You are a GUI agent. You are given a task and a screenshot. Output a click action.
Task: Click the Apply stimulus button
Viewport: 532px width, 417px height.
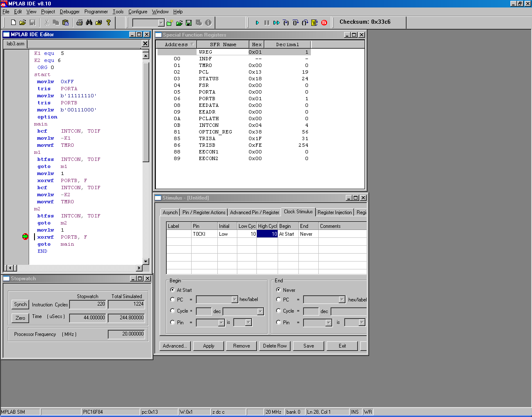pos(209,346)
